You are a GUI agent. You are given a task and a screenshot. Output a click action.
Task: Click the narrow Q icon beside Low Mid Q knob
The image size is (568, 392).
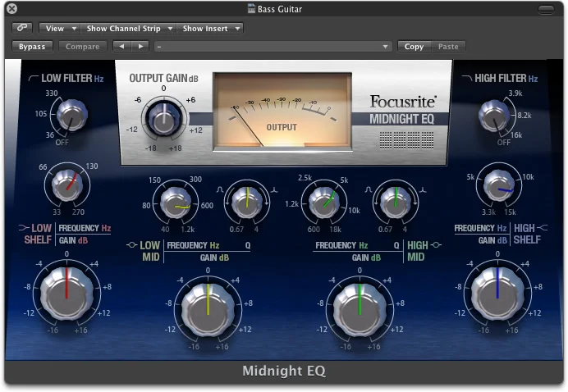click(274, 189)
